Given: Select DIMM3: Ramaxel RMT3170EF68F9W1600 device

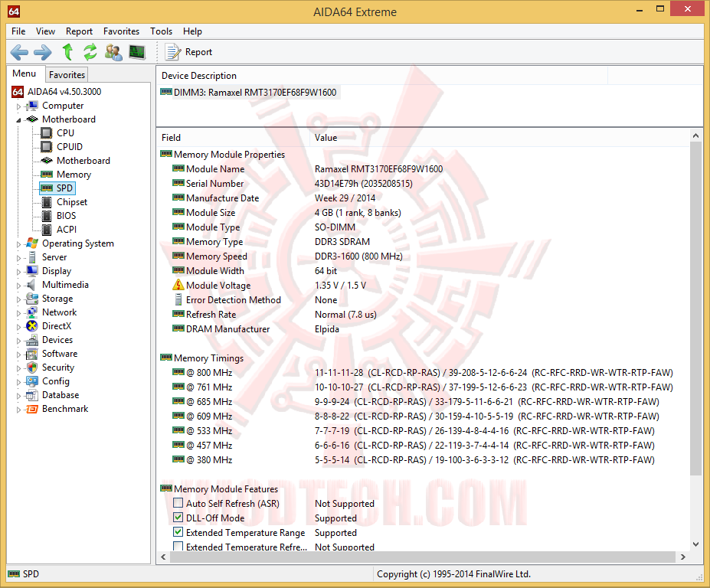Looking at the screenshot, I should click(249, 93).
